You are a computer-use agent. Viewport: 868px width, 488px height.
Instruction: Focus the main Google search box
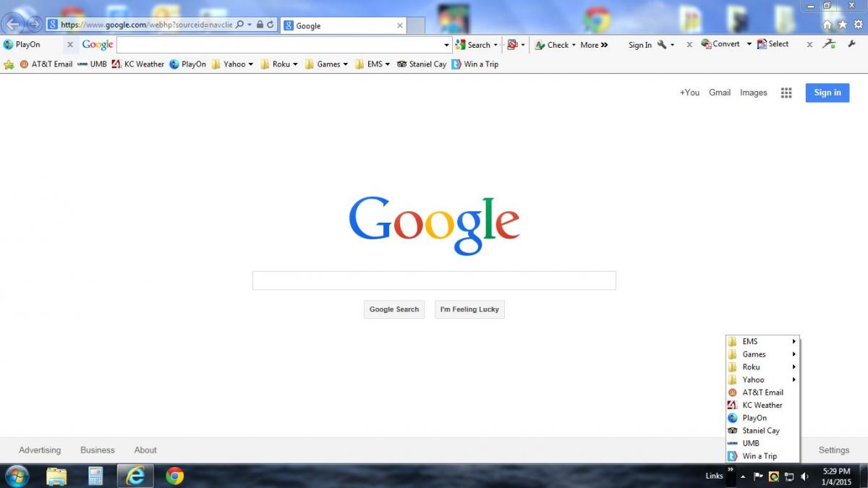[434, 281]
